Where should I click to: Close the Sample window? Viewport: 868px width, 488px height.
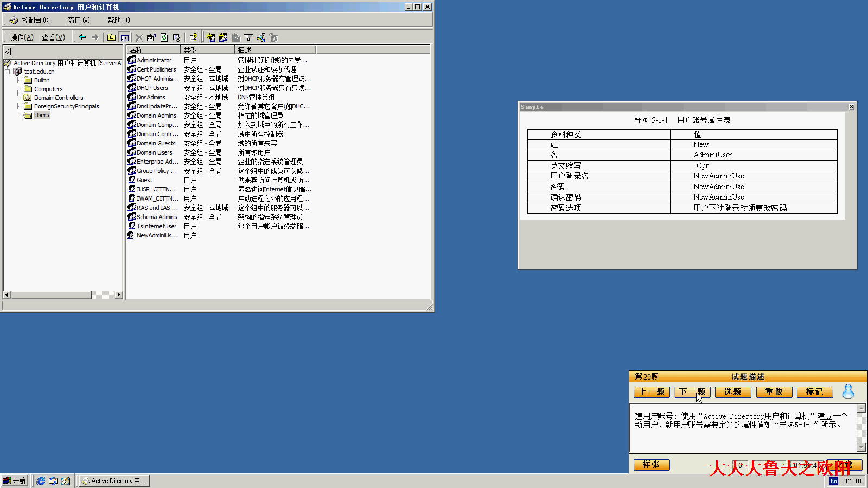(852, 107)
